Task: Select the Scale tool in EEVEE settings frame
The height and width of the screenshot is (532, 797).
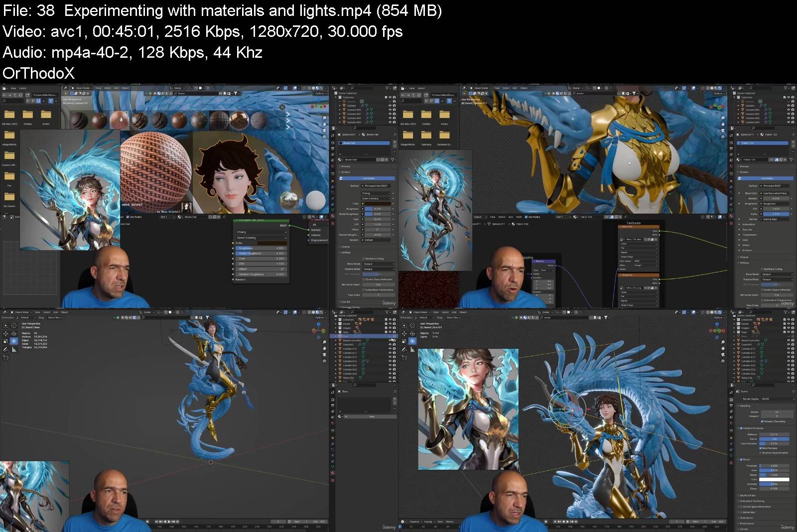Action: [404, 341]
